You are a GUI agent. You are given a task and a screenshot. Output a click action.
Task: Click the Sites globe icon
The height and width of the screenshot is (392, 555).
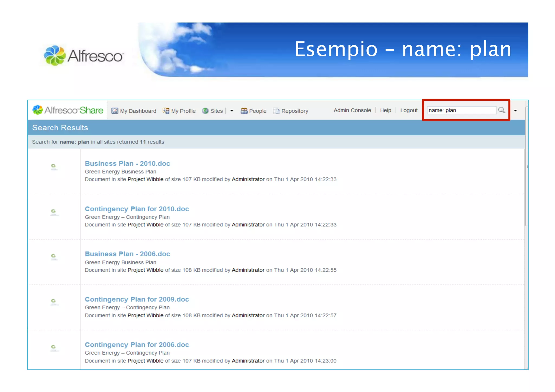click(x=205, y=111)
